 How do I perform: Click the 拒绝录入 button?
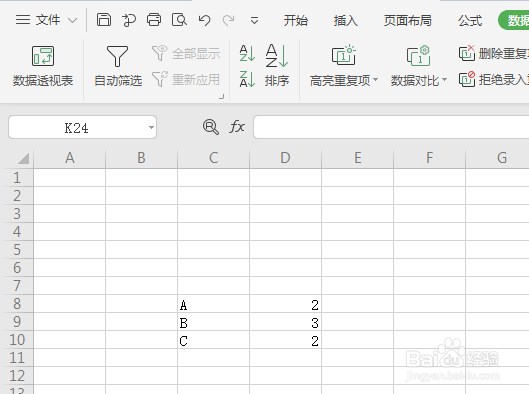tap(494, 80)
